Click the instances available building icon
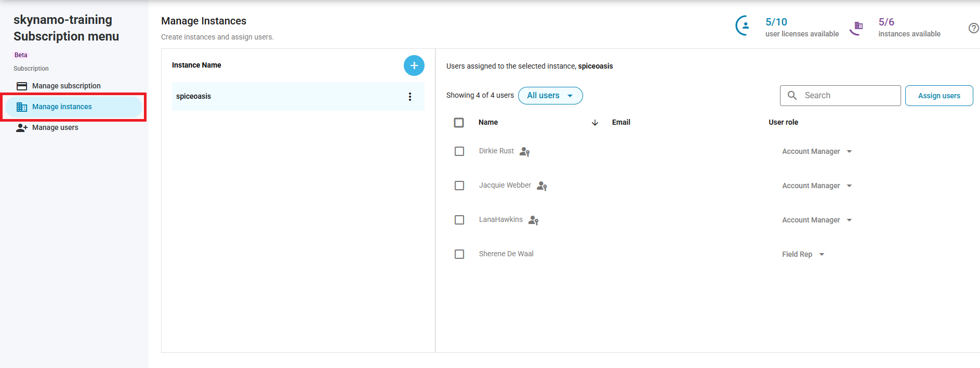The image size is (980, 368). tap(857, 27)
